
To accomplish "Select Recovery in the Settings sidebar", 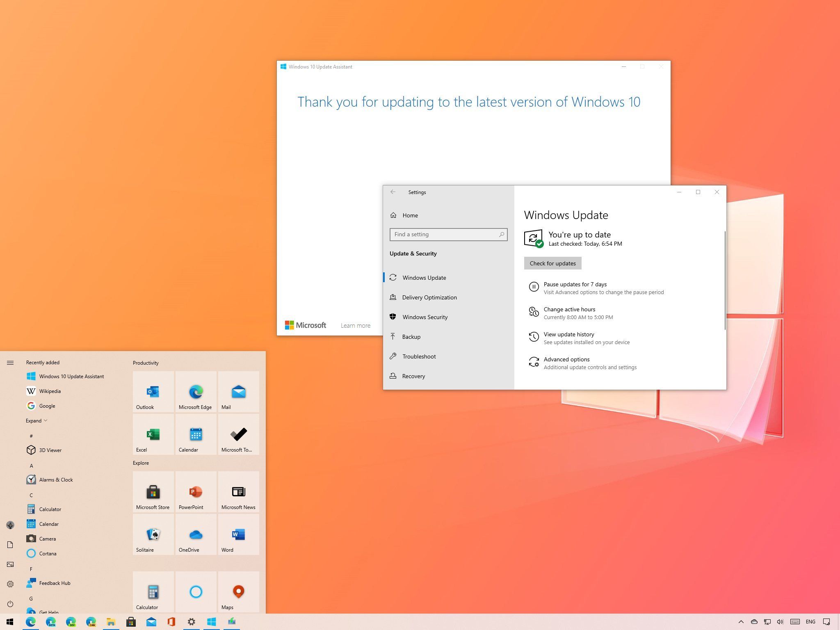I will point(413,376).
